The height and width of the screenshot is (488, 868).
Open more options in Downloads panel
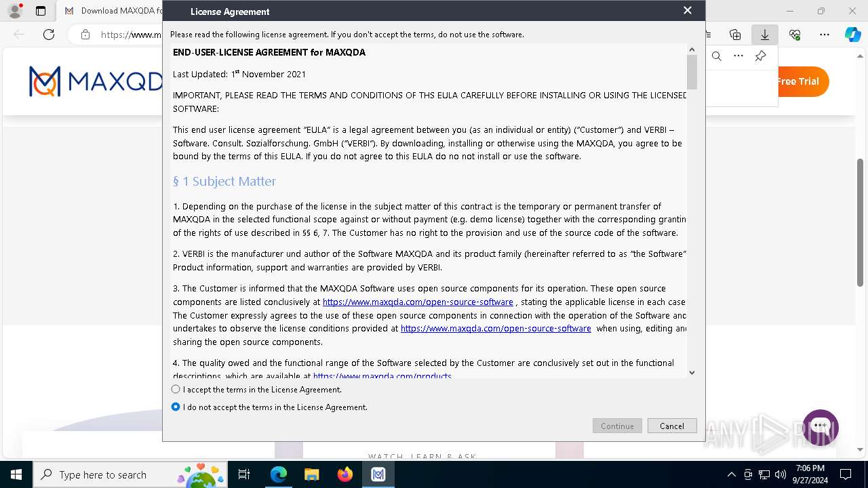[738, 56]
